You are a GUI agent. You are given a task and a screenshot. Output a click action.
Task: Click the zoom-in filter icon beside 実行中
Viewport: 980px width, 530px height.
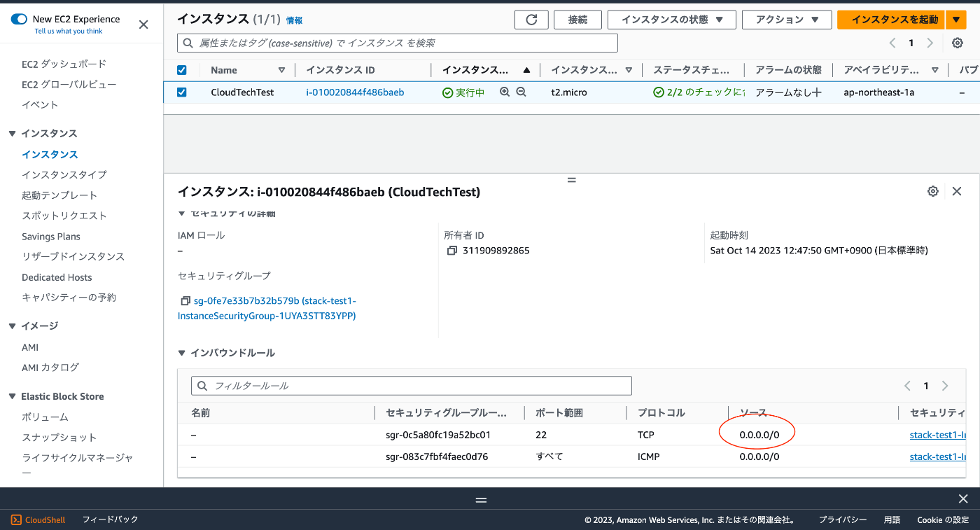505,92
